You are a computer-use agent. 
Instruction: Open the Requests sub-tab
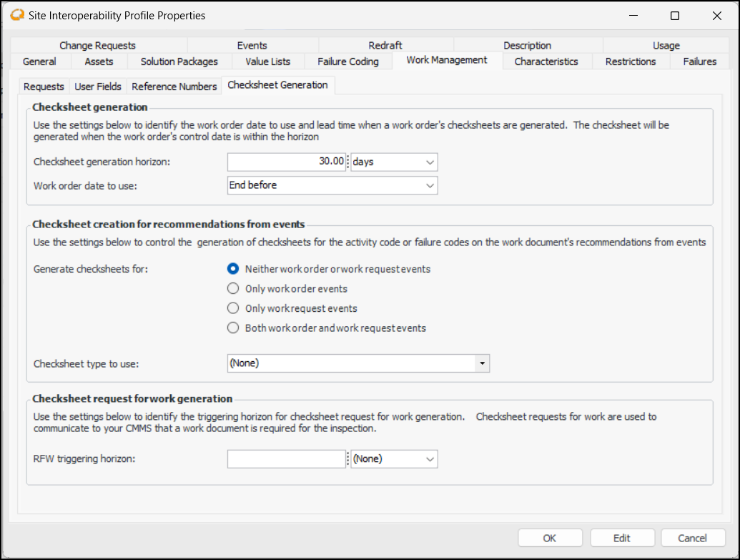point(44,87)
